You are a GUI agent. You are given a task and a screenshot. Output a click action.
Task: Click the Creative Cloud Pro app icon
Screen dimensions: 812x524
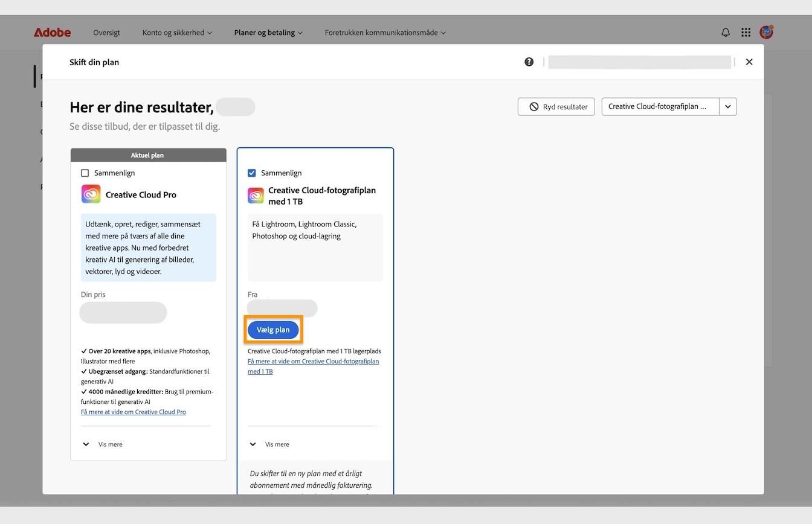pyautogui.click(x=91, y=194)
